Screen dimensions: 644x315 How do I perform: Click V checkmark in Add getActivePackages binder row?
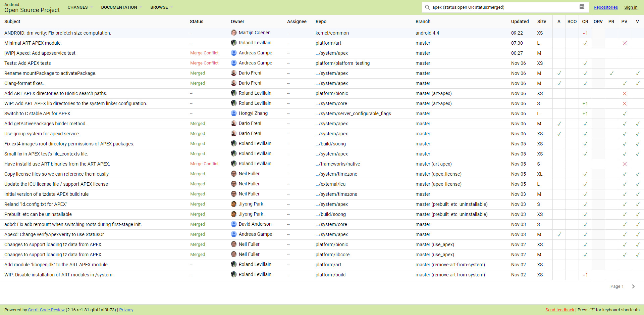pyautogui.click(x=638, y=124)
